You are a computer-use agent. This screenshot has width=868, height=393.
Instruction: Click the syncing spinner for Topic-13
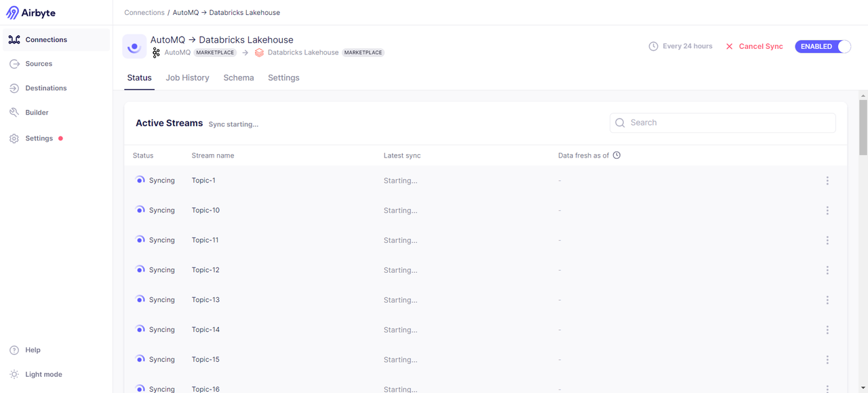point(140,300)
